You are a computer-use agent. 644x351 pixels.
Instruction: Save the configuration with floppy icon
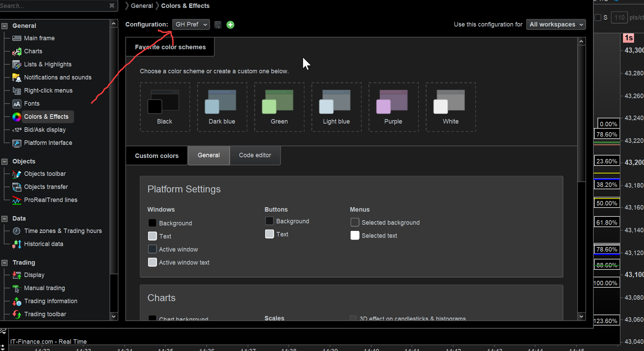point(218,25)
